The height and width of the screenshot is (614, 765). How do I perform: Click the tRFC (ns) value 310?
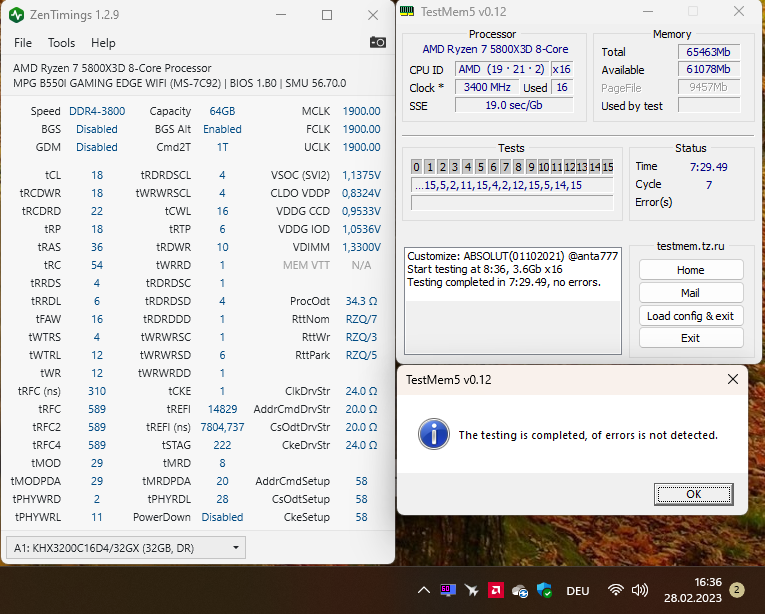(x=97, y=391)
